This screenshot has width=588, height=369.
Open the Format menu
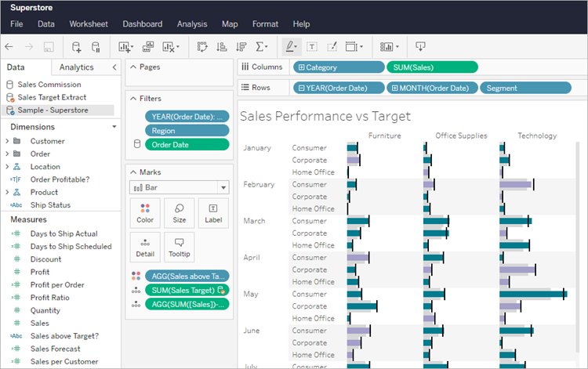pyautogui.click(x=265, y=24)
